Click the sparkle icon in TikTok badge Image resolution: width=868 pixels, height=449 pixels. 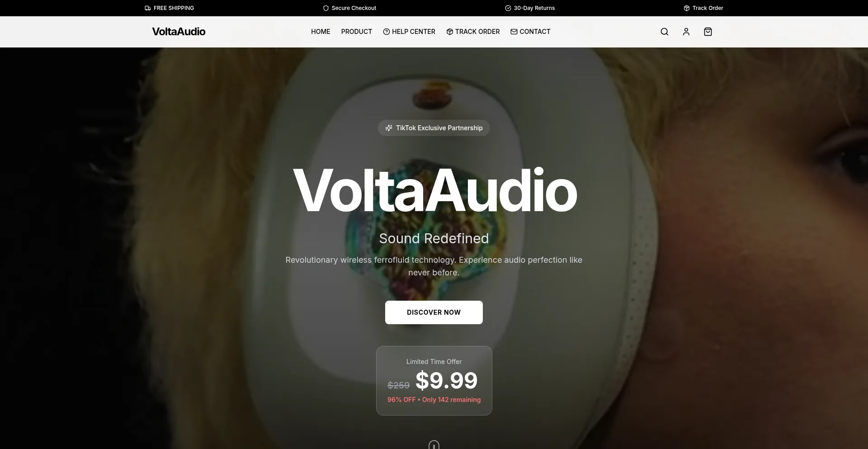point(389,128)
